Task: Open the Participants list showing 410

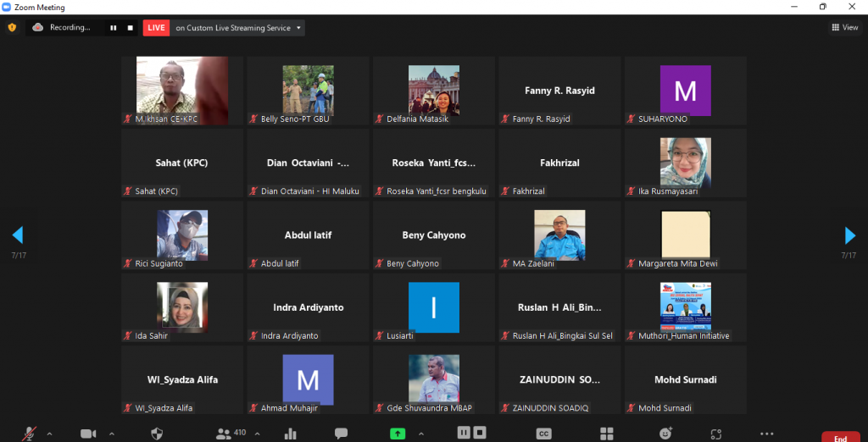Action: [x=225, y=434]
